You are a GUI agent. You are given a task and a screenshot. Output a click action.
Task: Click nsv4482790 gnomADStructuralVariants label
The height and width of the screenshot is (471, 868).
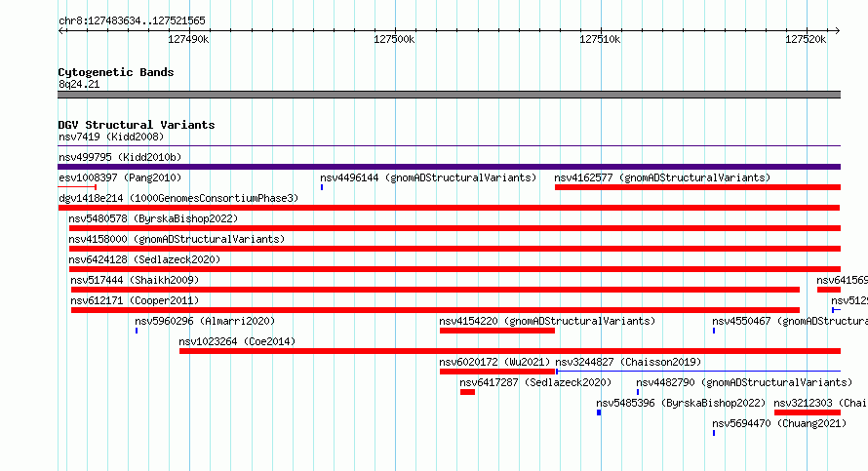click(x=744, y=382)
